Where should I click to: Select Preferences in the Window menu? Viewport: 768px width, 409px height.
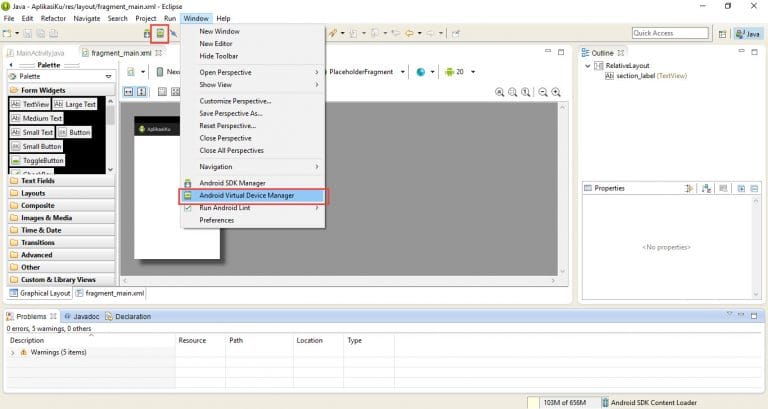tap(253, 220)
